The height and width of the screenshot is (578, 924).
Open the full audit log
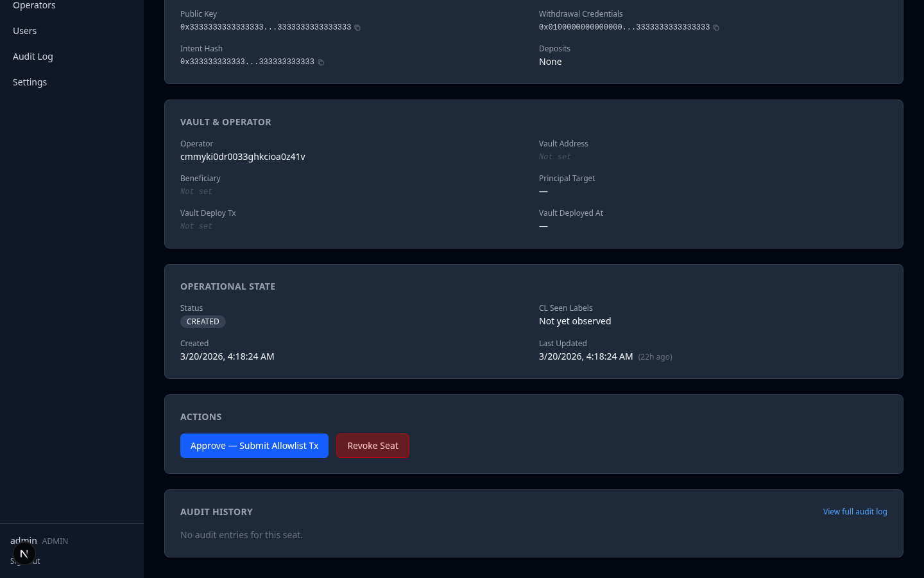(x=855, y=511)
